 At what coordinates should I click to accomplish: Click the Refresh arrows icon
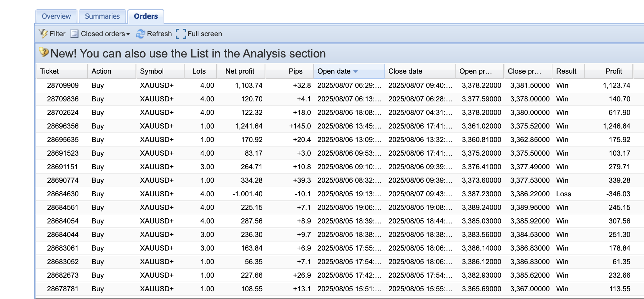[140, 34]
